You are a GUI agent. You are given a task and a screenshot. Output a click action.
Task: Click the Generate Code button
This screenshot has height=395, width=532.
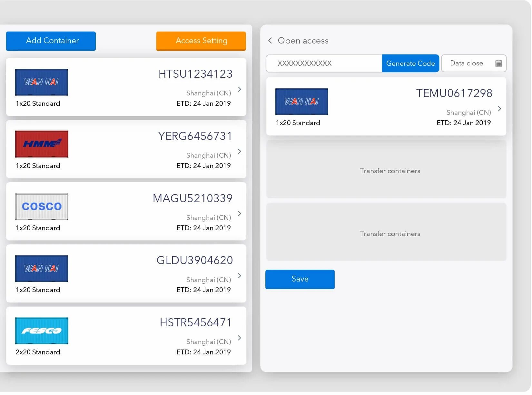[410, 63]
